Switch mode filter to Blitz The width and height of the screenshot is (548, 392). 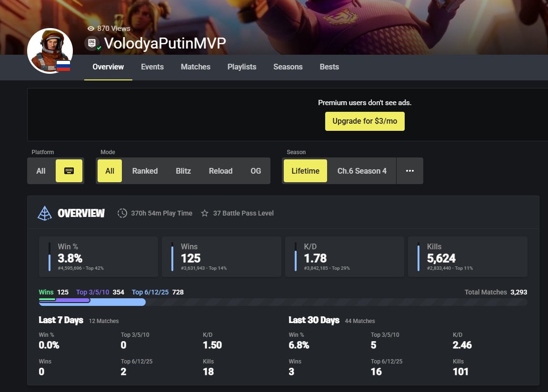(183, 171)
